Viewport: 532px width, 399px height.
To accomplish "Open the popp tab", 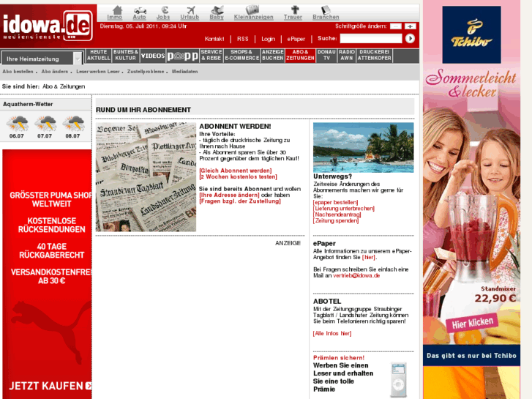I will pyautogui.click(x=182, y=56).
